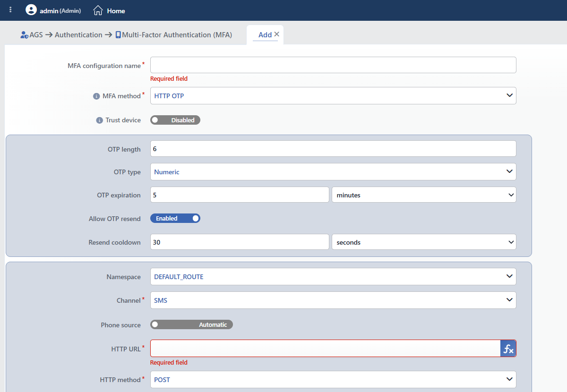This screenshot has width=567, height=392.
Task: Navigate to Authentication breadcrumb
Action: [x=78, y=35]
